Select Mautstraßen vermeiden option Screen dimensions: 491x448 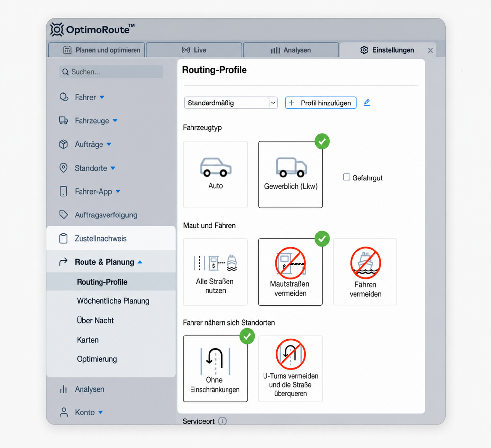pyautogui.click(x=290, y=272)
